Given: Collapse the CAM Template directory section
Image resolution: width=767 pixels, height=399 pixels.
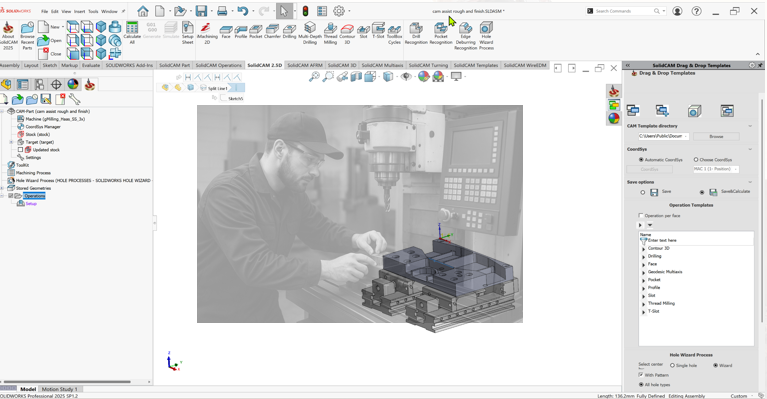Looking at the screenshot, I should 750,126.
